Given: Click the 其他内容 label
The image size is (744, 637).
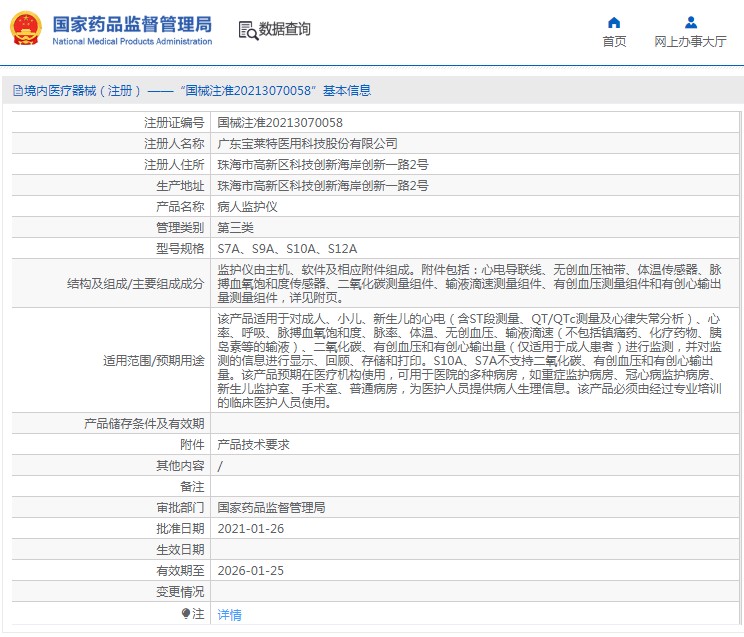Looking at the screenshot, I should (180, 466).
